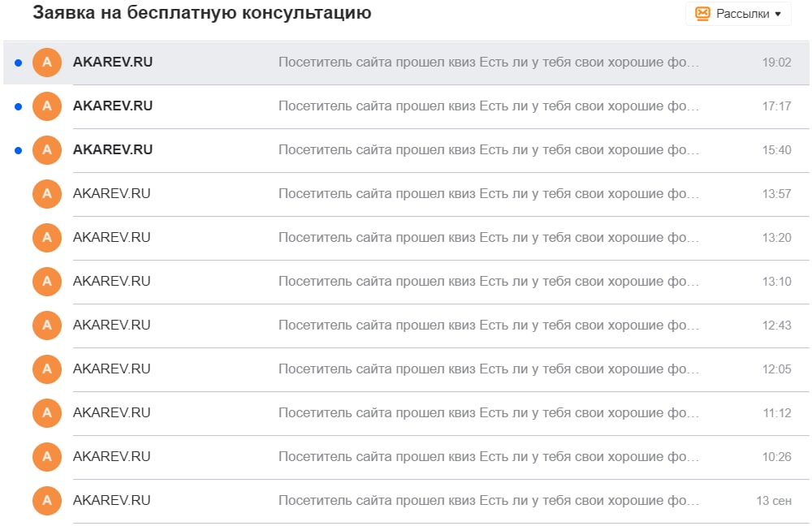The width and height of the screenshot is (812, 526).
Task: Select the avatar of the 12:05 message
Action: click(46, 369)
